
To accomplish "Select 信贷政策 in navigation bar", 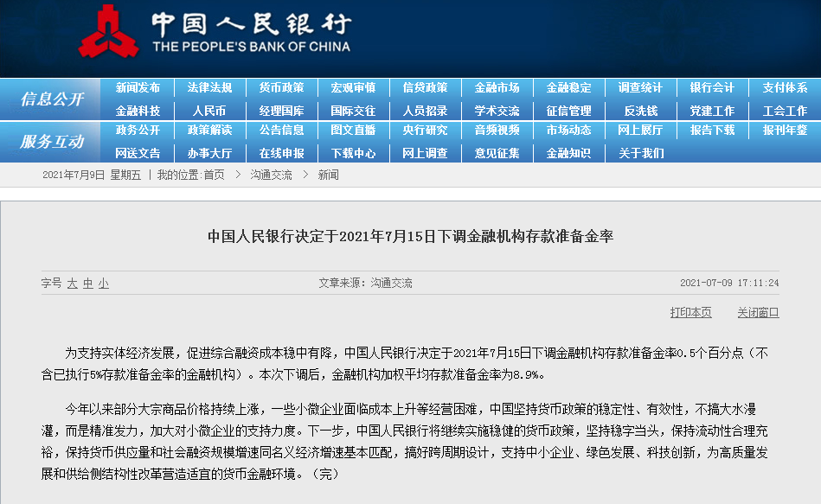I will pyautogui.click(x=425, y=87).
